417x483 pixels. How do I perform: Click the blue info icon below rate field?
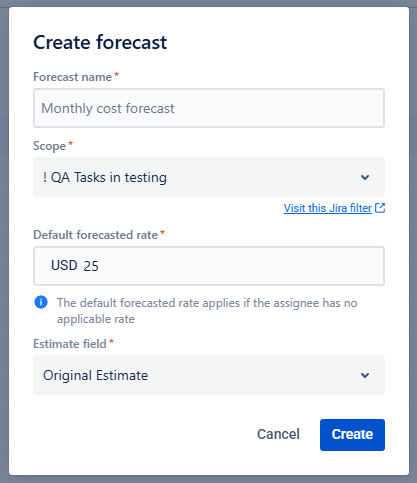tap(41, 302)
